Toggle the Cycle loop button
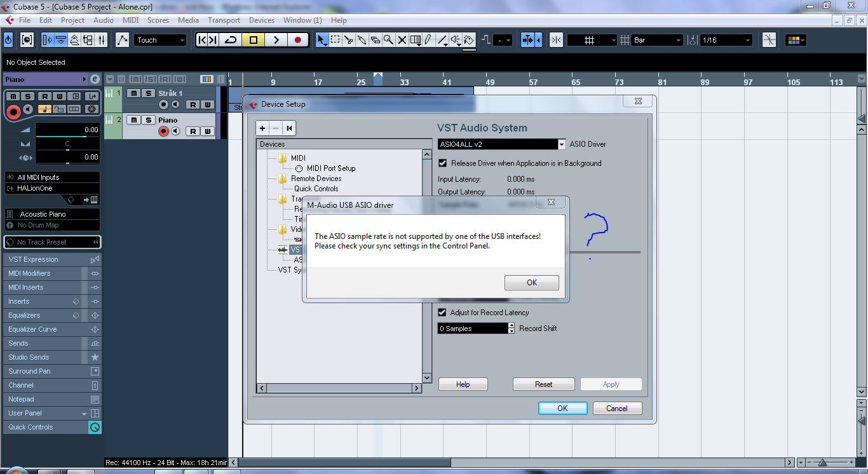868x474 pixels. point(231,40)
